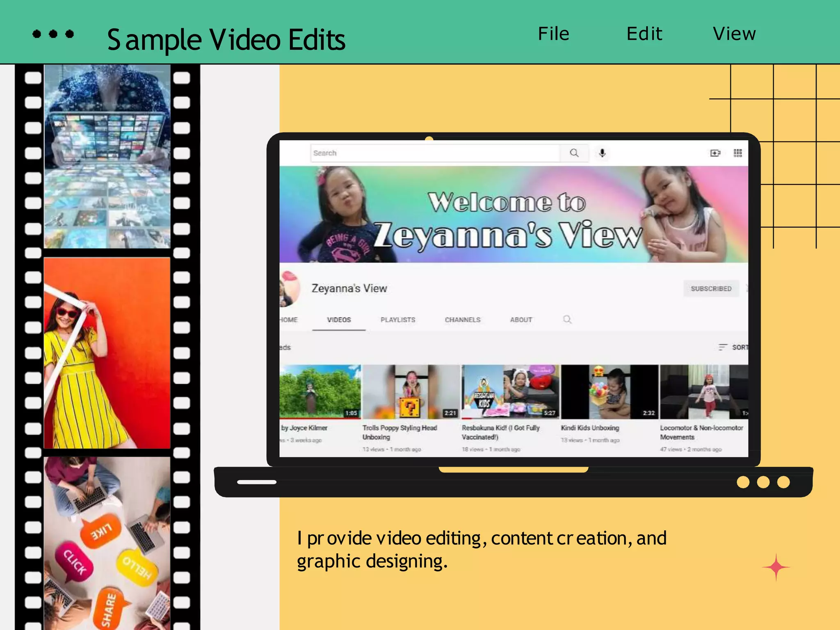Screen dimensions: 840x630
Task: Toggle the SUBSCRIBED button
Action: [711, 289]
